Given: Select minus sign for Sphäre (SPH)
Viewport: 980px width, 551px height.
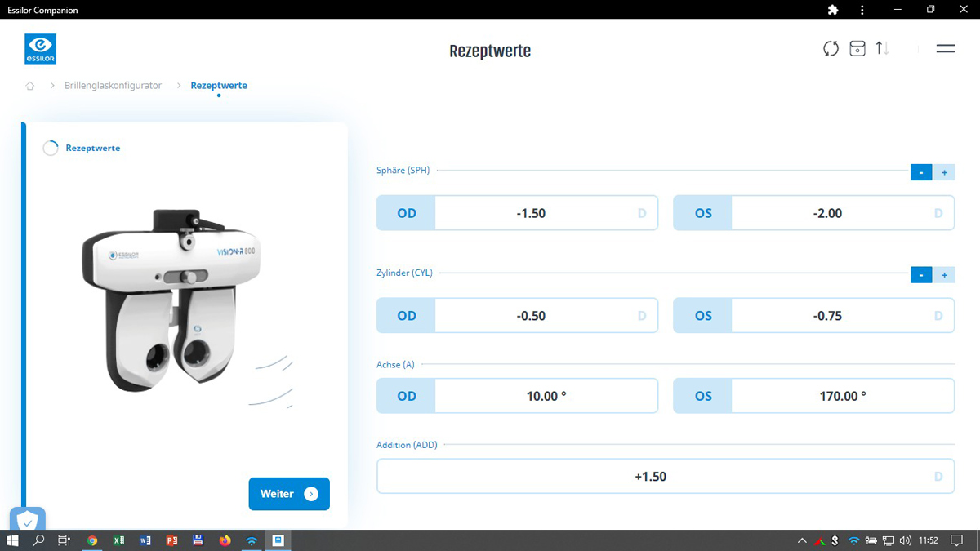Looking at the screenshot, I should coord(920,172).
